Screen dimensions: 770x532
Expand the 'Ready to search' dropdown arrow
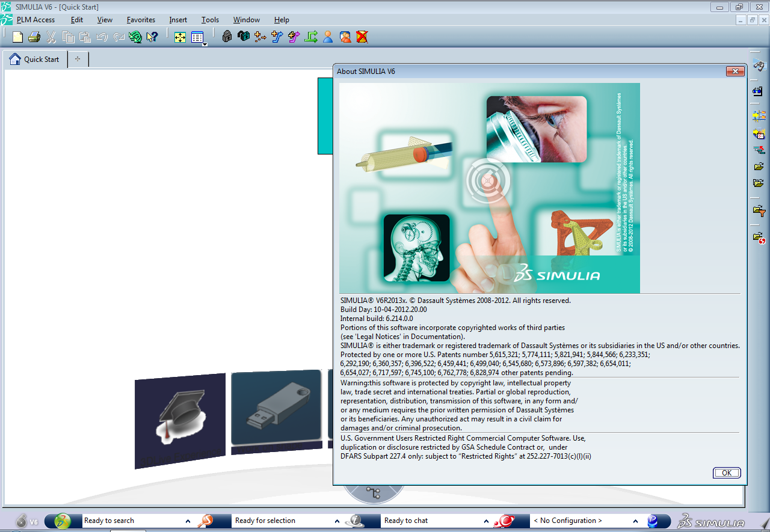188,521
